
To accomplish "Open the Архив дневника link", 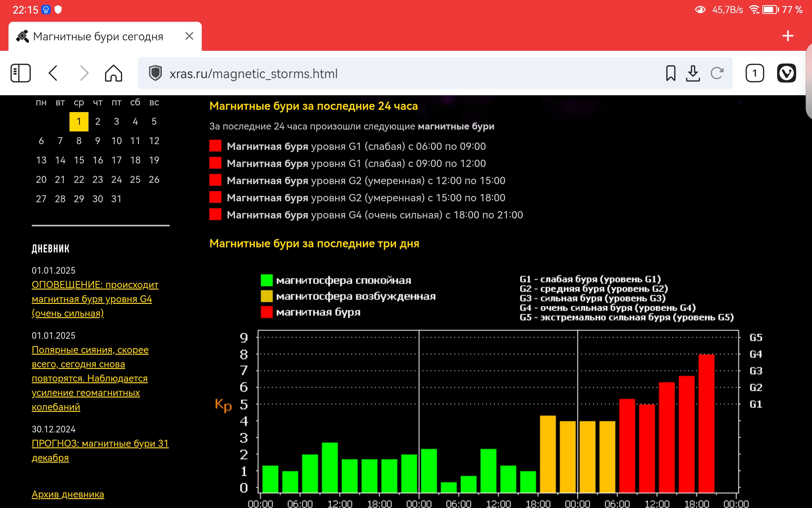I will [68, 494].
